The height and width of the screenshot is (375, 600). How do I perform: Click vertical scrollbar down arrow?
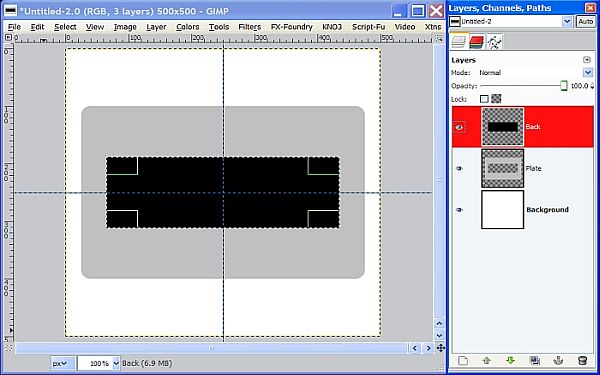[439, 335]
